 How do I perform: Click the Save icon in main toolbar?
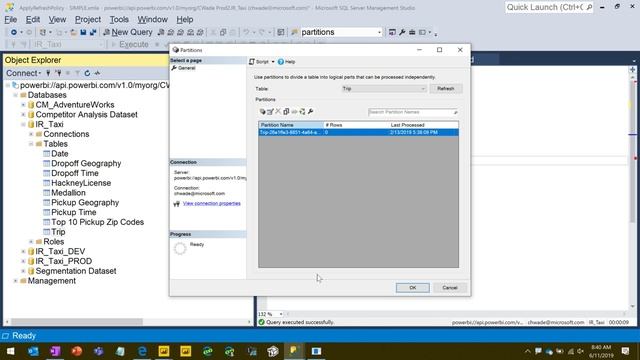point(83,32)
